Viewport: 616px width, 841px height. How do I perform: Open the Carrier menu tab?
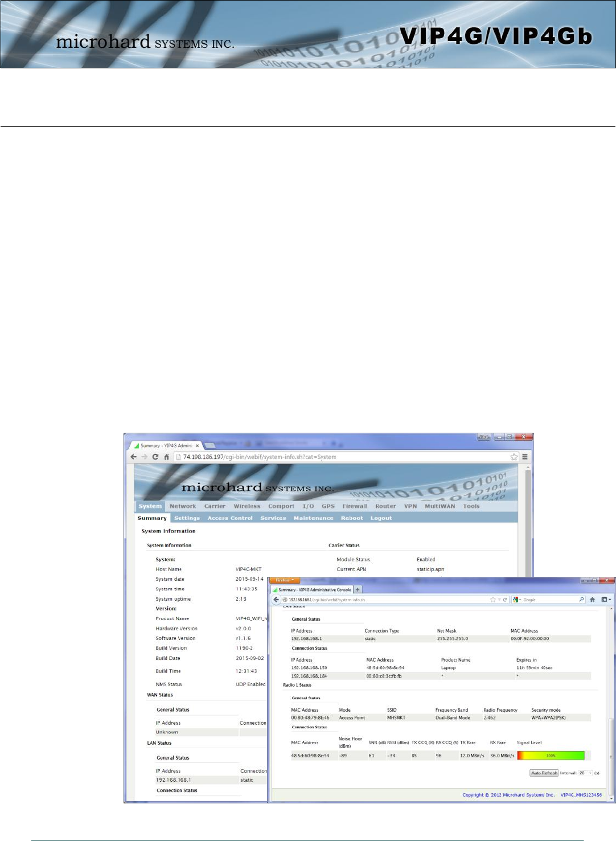coord(215,506)
